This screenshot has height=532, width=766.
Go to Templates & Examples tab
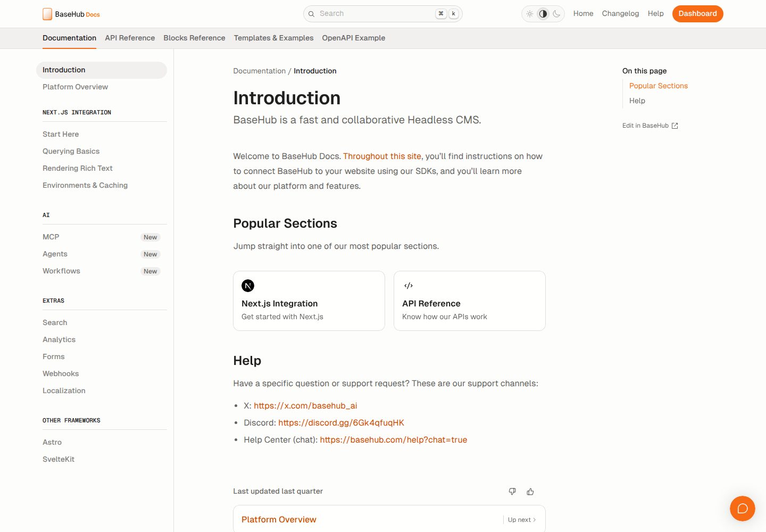pyautogui.click(x=273, y=38)
